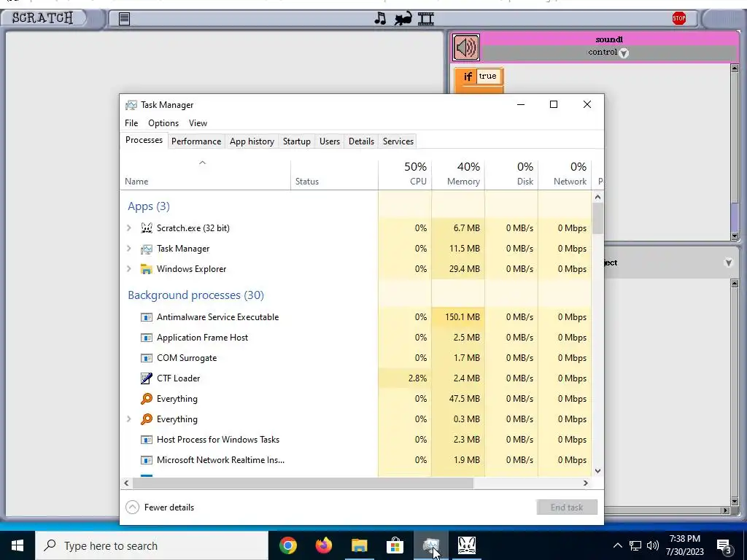Click the Background processes (30) header
The height and width of the screenshot is (560, 747).
coord(196,295)
